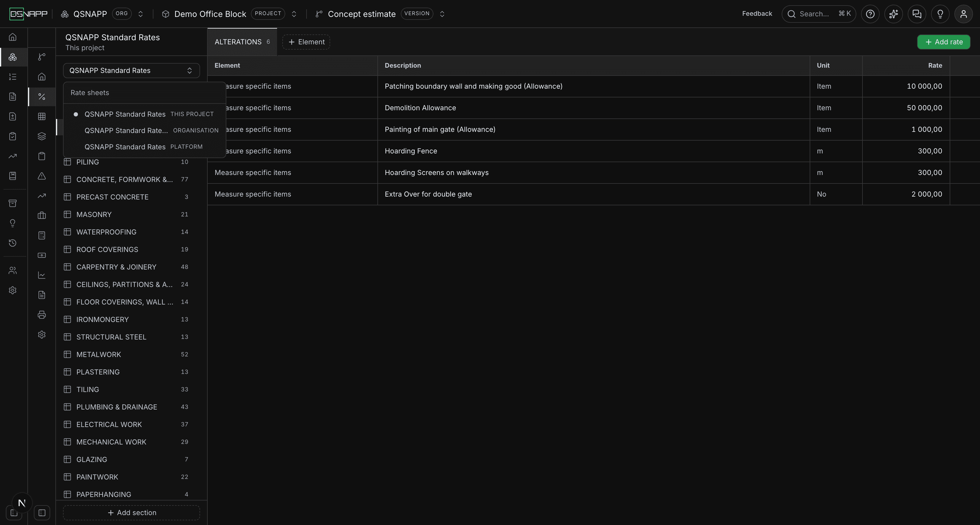Open the QSNAPP organisation switcher chevrons

[x=140, y=14]
